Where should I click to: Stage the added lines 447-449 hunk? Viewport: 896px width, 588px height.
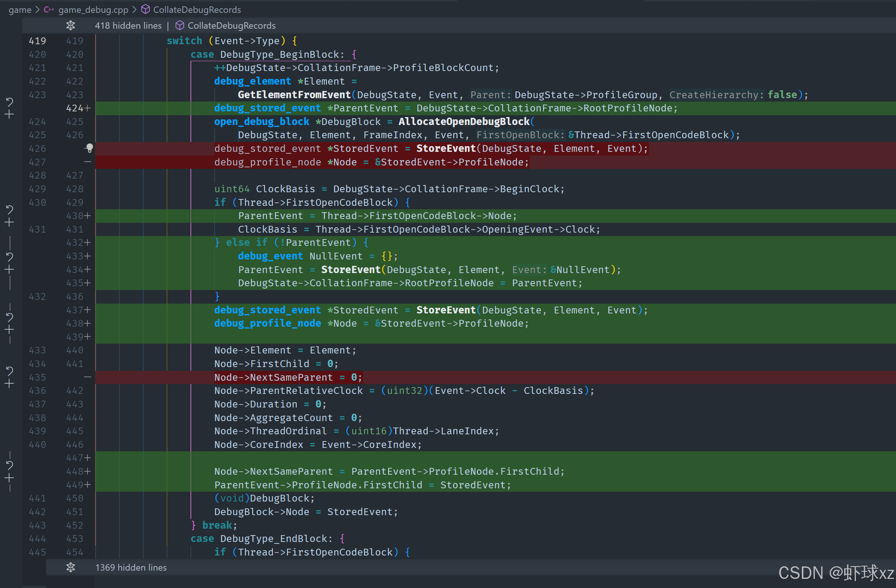(9, 478)
